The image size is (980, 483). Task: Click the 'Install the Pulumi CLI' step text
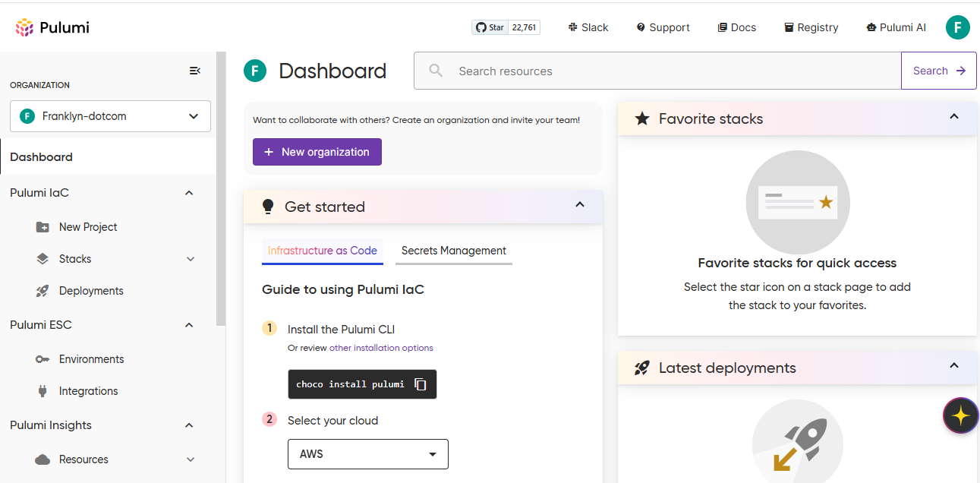tap(342, 330)
